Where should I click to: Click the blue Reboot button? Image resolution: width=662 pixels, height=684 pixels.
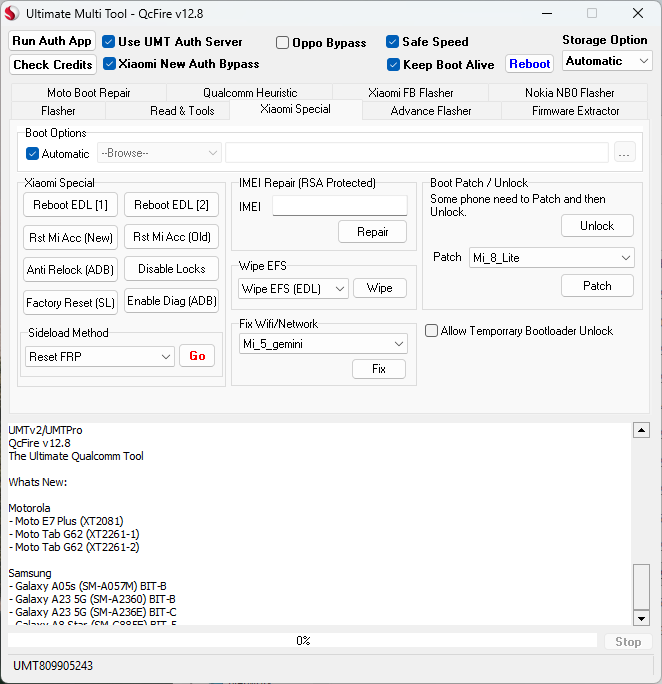pos(529,64)
